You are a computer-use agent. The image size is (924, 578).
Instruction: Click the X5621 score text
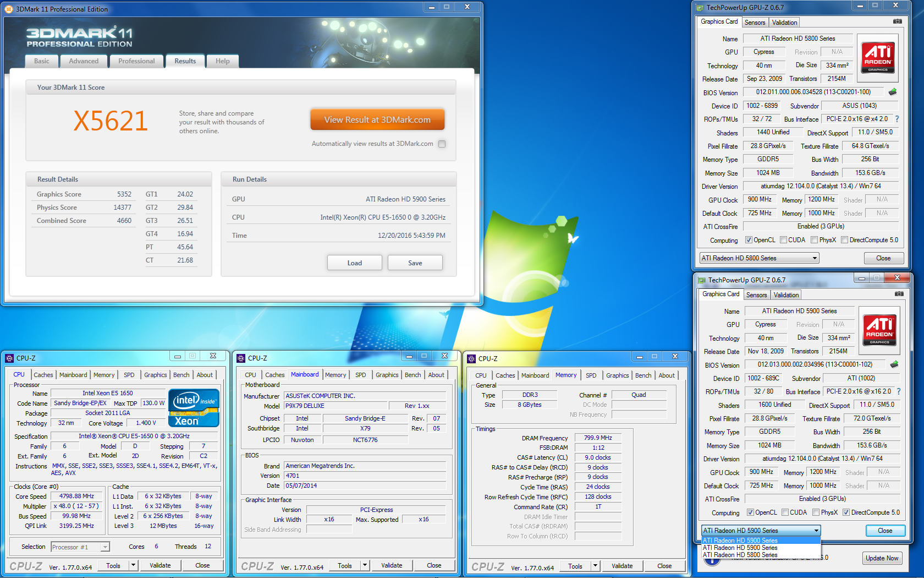tap(111, 121)
